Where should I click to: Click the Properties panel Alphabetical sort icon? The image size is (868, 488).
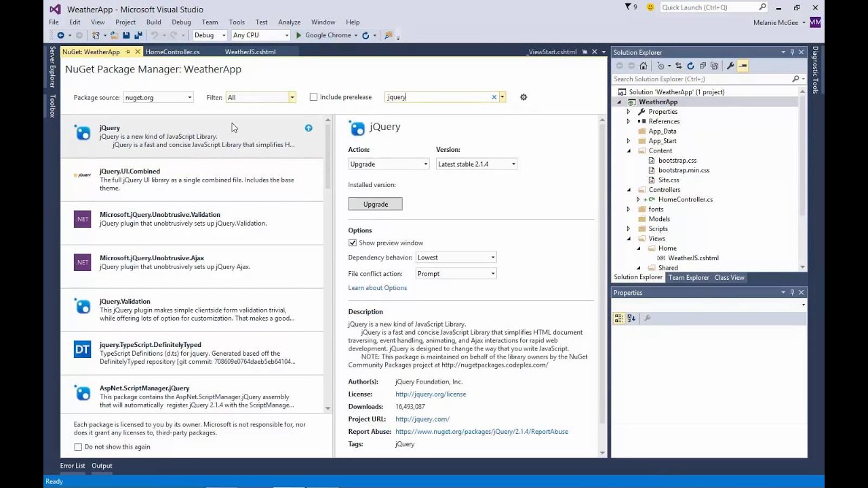pyautogui.click(x=631, y=318)
